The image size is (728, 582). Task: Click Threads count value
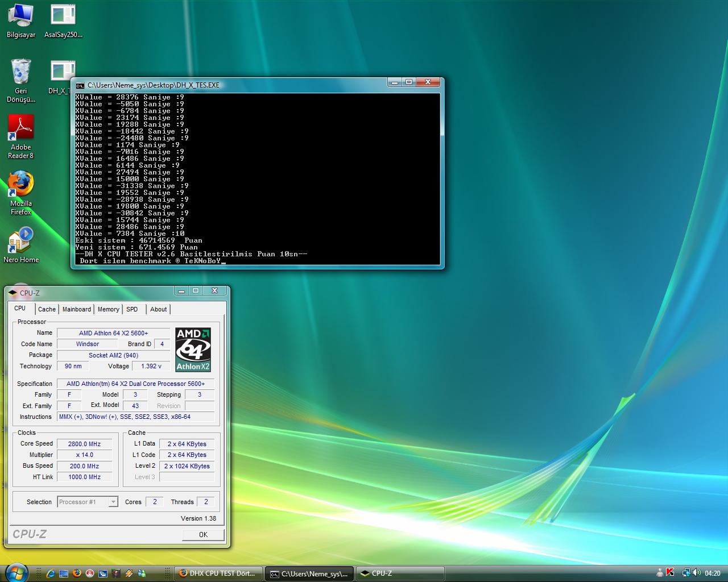206,502
